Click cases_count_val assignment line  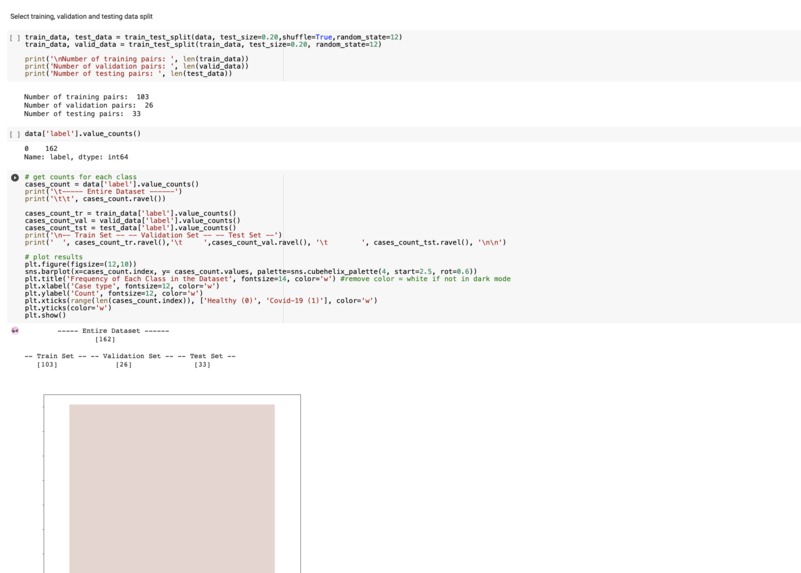(x=132, y=221)
